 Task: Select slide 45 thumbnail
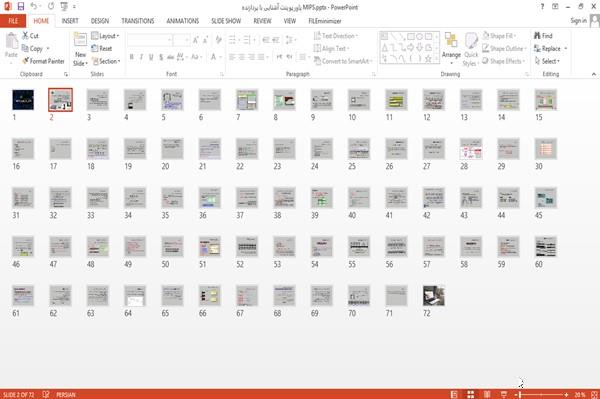pyautogui.click(x=546, y=198)
